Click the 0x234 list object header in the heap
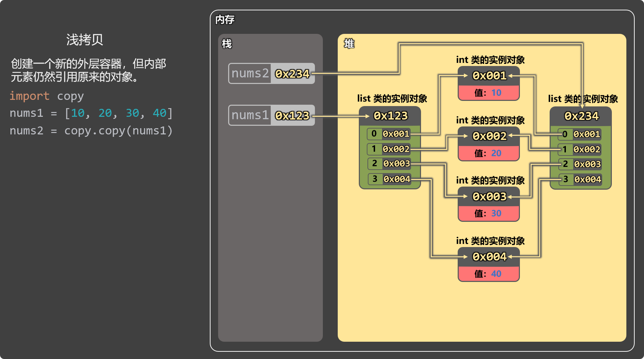The image size is (644, 359). [581, 116]
